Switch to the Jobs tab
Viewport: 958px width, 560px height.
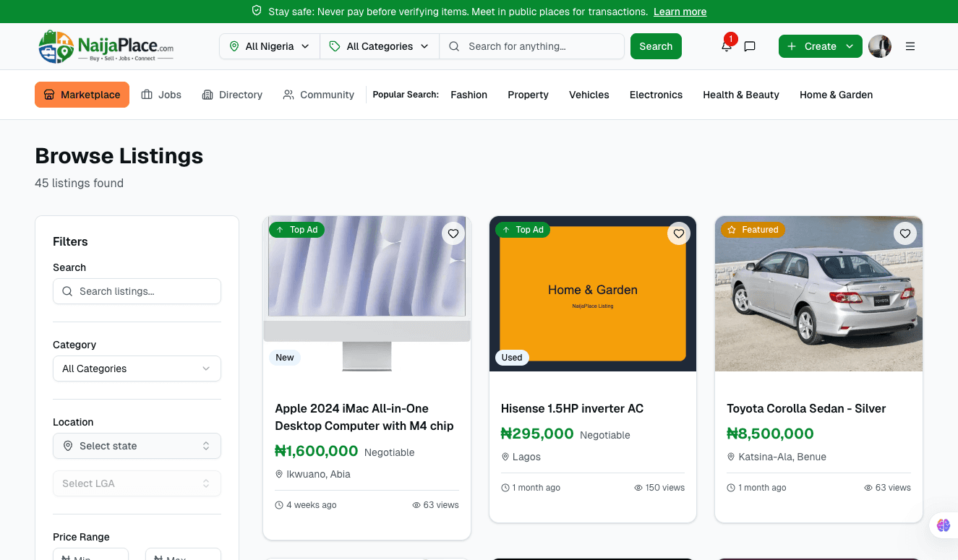[161, 95]
